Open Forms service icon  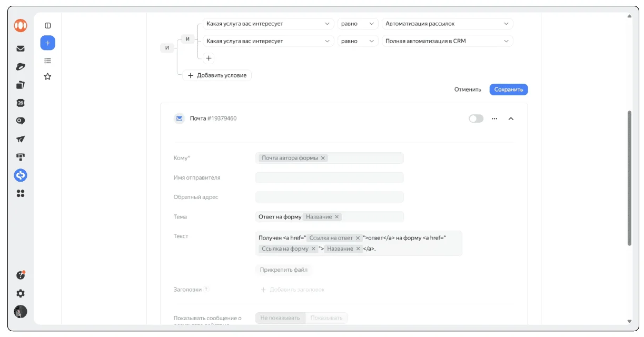21,175
